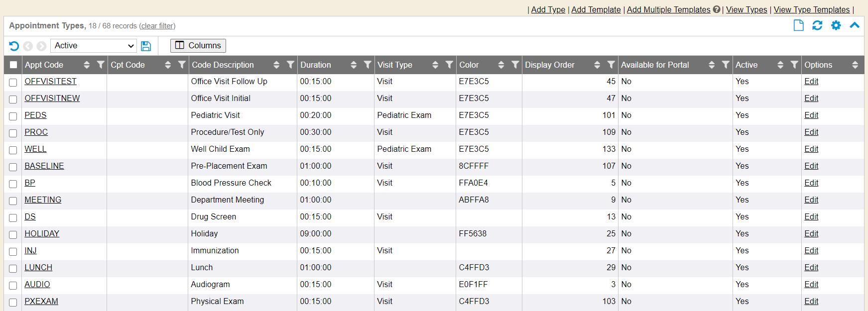Check the OFFVISITEST row checkbox
The height and width of the screenshot is (311, 868).
[x=13, y=82]
